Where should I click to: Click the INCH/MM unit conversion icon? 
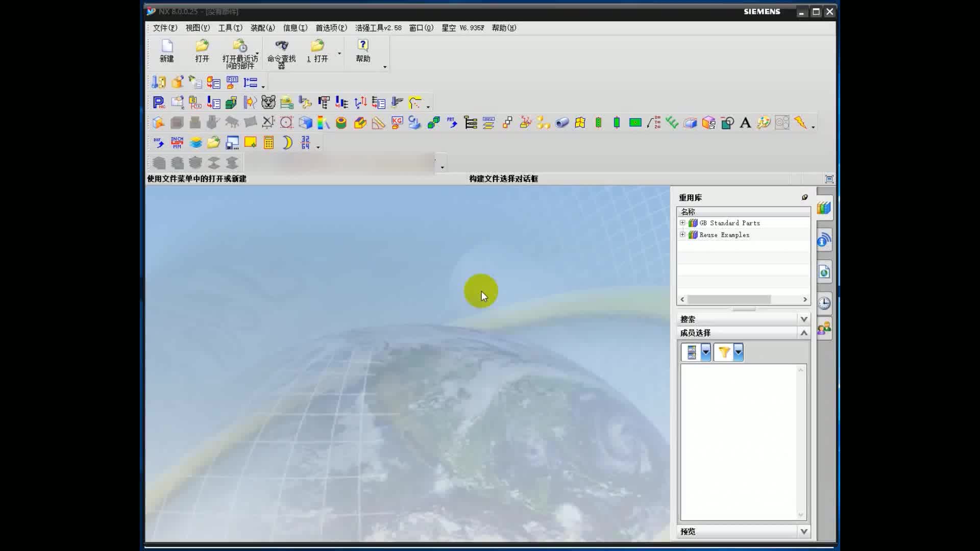tap(177, 142)
